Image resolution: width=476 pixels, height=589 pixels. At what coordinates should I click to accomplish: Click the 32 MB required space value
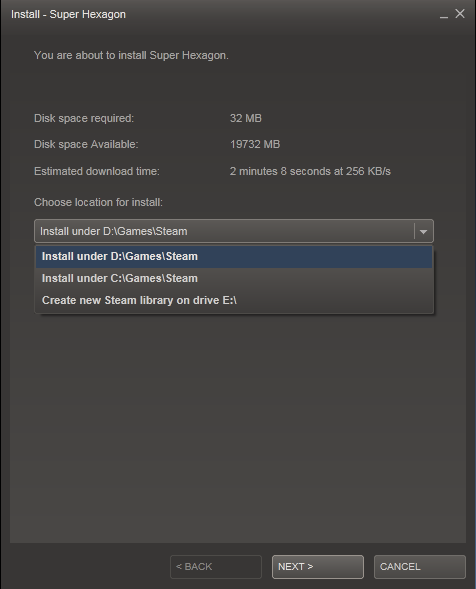tap(246, 118)
